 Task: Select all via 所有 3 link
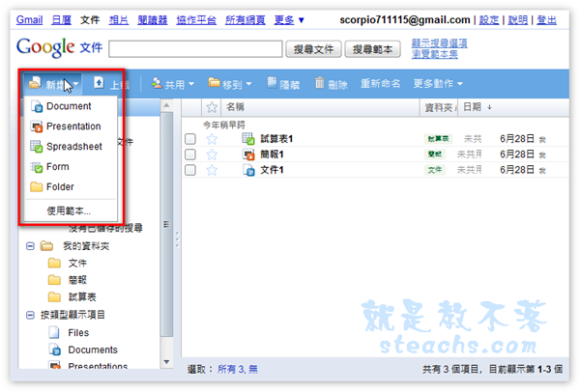231,369
